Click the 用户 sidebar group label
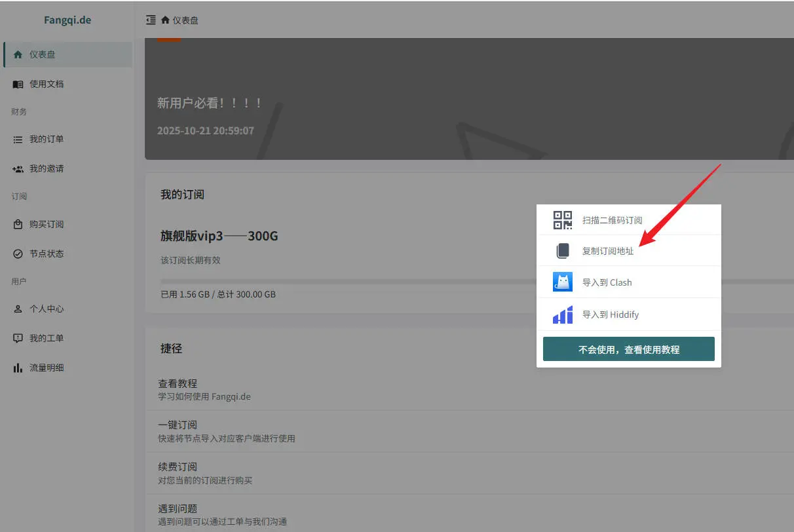This screenshot has height=532, width=794. 19,281
